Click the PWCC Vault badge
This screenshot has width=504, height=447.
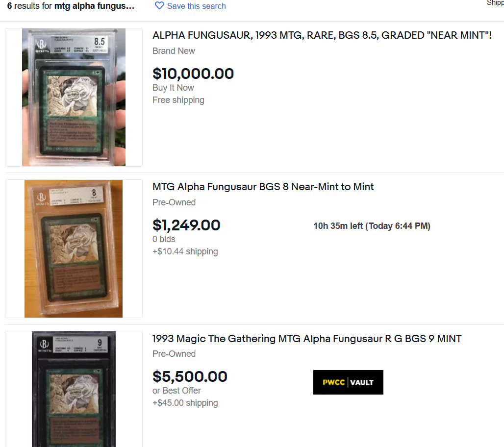348,382
